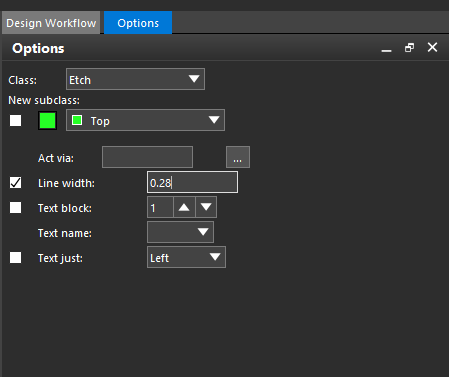Close the Options panel
Image resolution: width=449 pixels, height=377 pixels.
432,47
